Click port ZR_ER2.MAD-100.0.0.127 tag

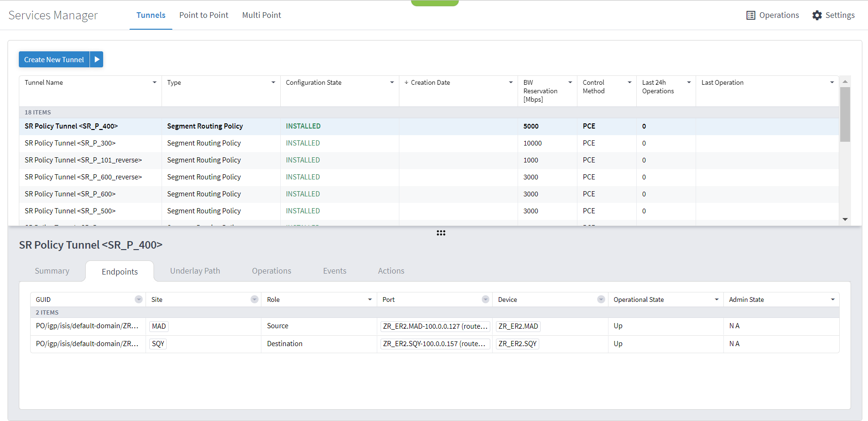coord(435,326)
